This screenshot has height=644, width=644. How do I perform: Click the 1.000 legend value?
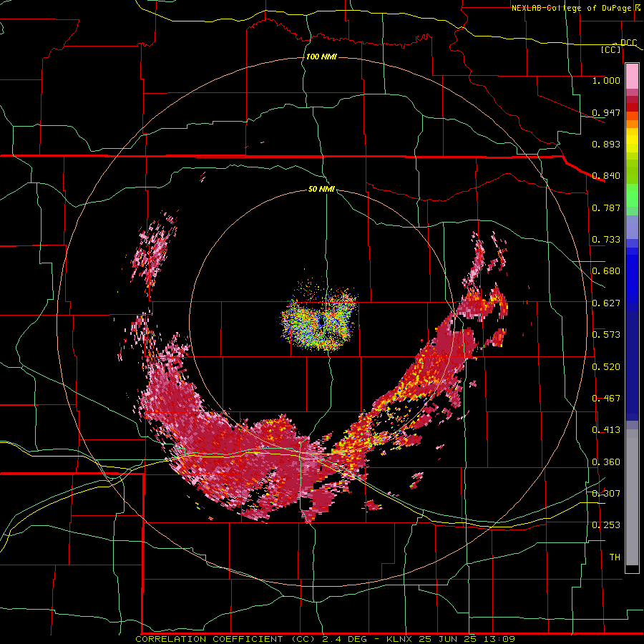606,80
